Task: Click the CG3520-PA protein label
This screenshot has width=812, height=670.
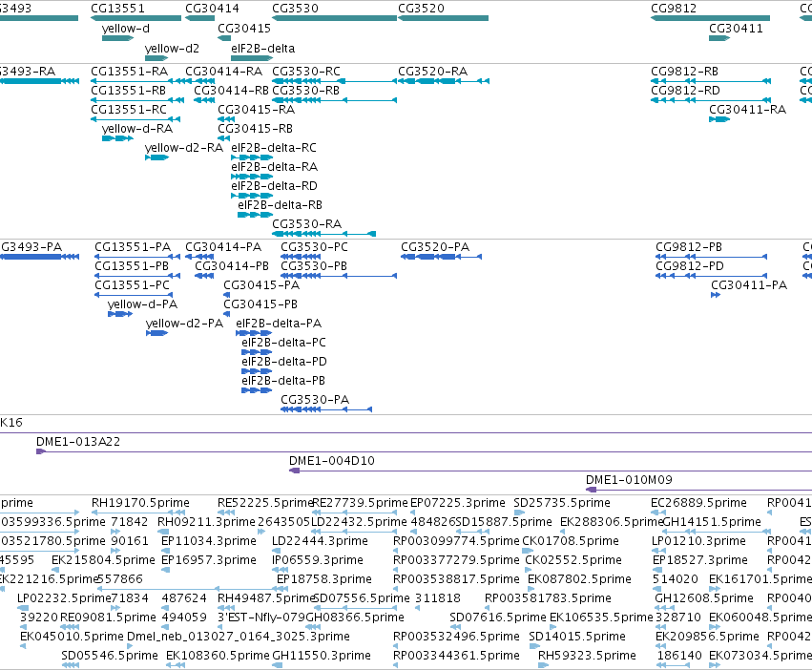Action: tap(435, 246)
